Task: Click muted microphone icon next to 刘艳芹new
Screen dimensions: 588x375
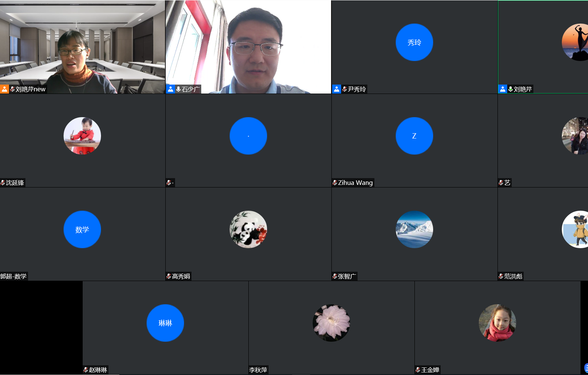Action: pyautogui.click(x=12, y=89)
